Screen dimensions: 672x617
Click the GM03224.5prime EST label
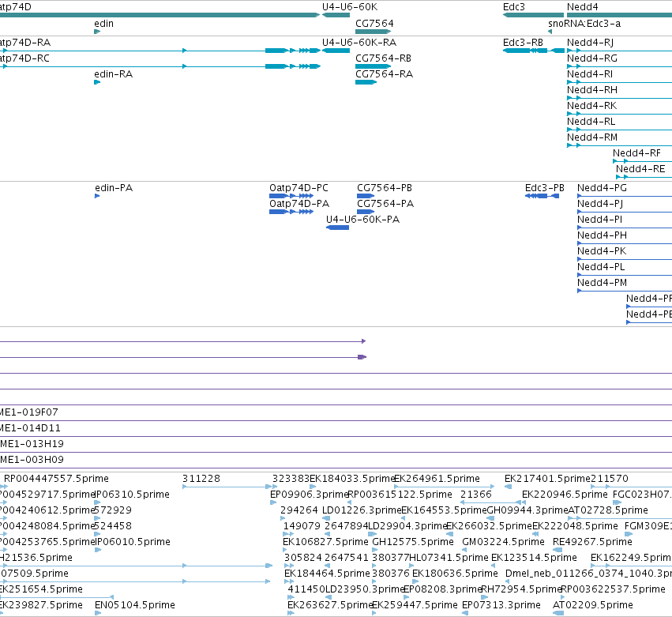[x=503, y=542]
